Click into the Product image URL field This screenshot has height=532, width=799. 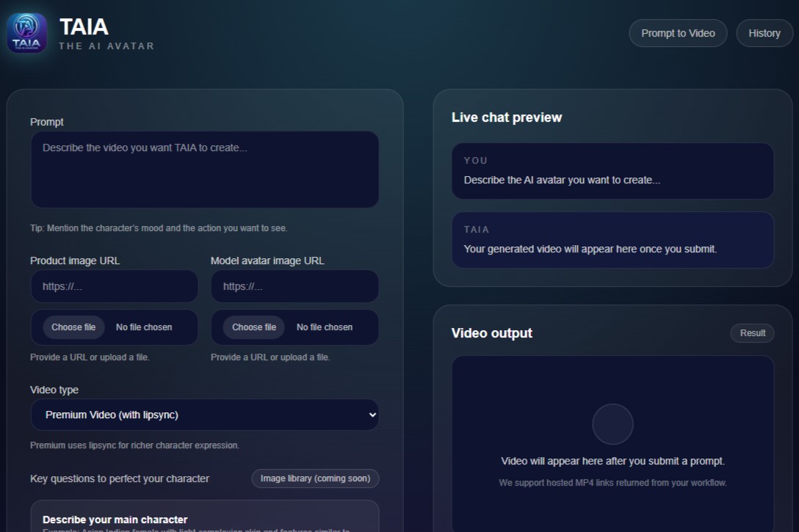[115, 287]
